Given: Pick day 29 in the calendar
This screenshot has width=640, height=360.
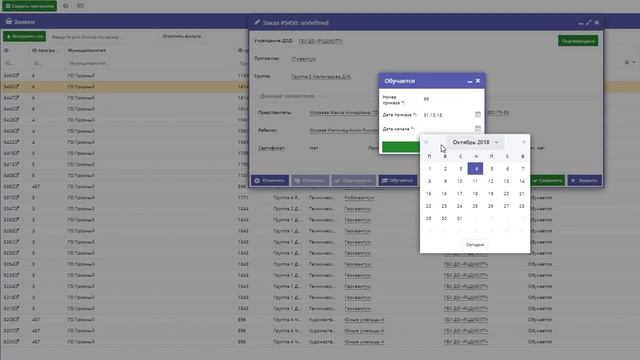Looking at the screenshot, I should pyautogui.click(x=429, y=219).
